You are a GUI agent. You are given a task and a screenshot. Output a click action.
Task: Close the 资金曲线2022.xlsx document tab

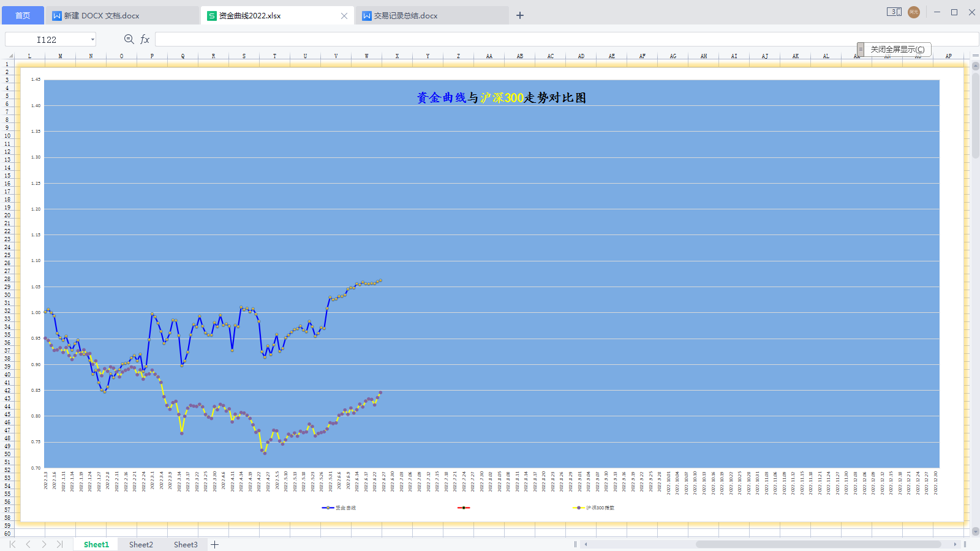344,15
